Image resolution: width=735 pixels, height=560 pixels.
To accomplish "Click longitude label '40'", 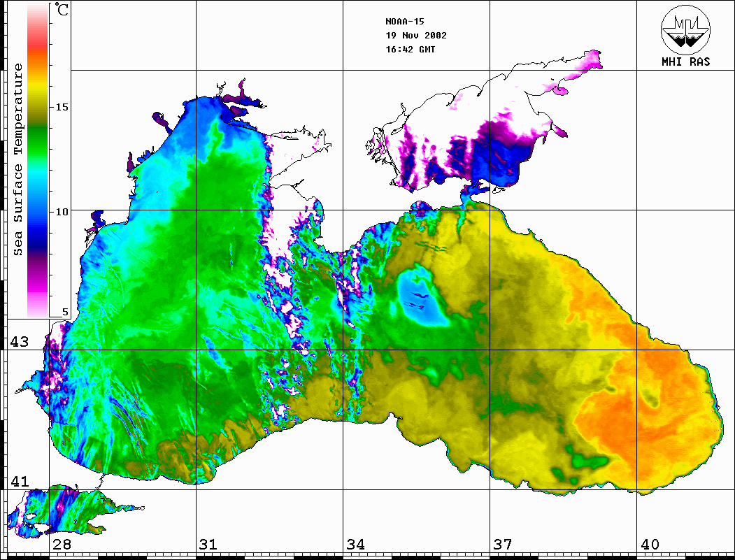I will pyautogui.click(x=650, y=545).
